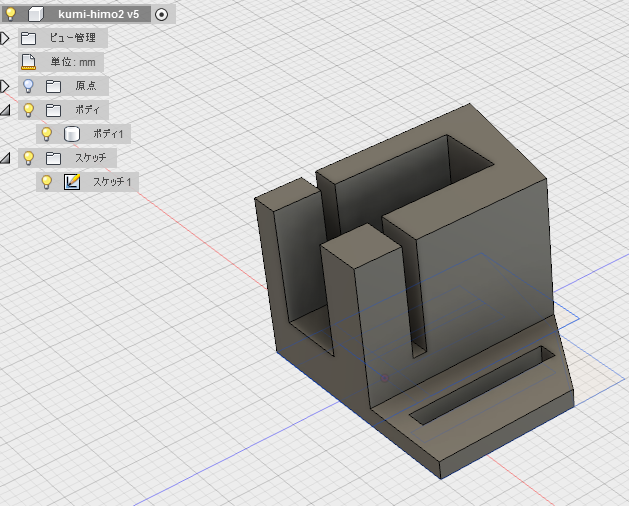
Task: Hide the ボディ folder using its bulb
Action: click(x=28, y=110)
